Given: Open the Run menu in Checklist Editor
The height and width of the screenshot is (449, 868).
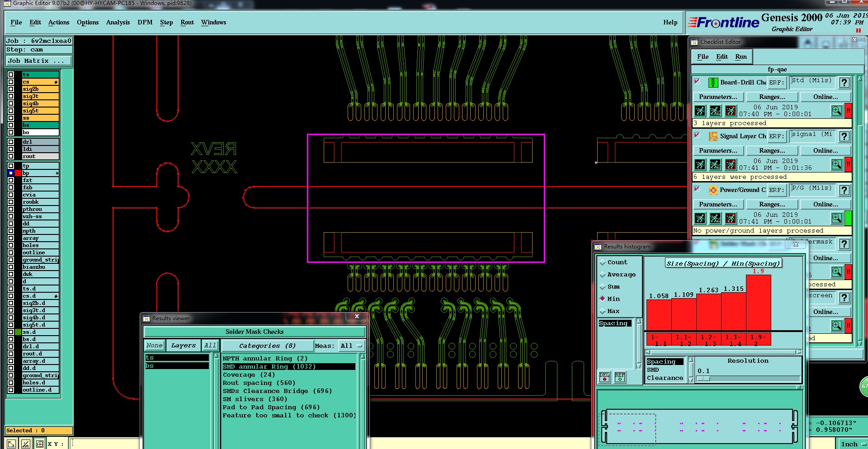Looking at the screenshot, I should [x=741, y=57].
